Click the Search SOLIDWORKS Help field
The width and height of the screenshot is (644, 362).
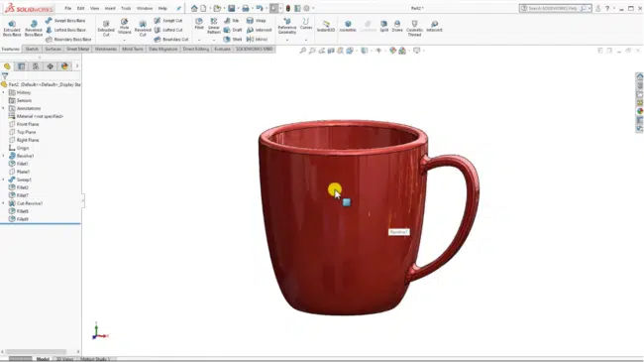[x=555, y=8]
